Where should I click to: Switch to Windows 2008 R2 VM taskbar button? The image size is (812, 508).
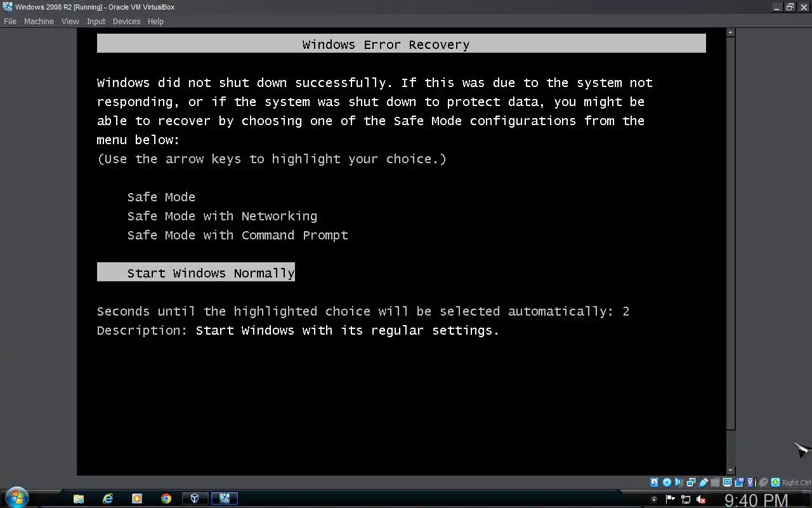(224, 498)
